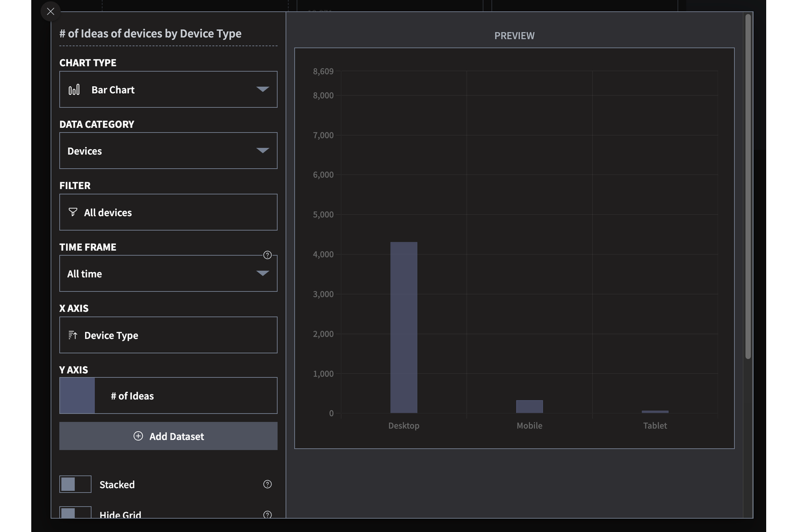This screenshot has height=532, width=798.
Task: Click the plus icon in Add Dataset
Action: tap(138, 436)
